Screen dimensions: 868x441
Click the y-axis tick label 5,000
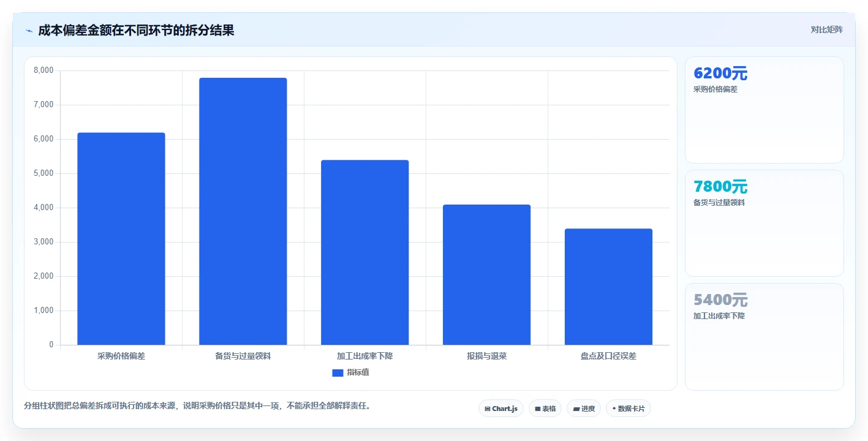click(x=43, y=173)
